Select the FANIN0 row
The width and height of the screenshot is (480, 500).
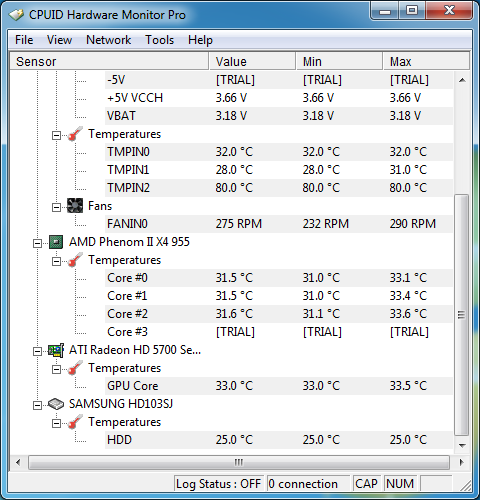coord(279,224)
